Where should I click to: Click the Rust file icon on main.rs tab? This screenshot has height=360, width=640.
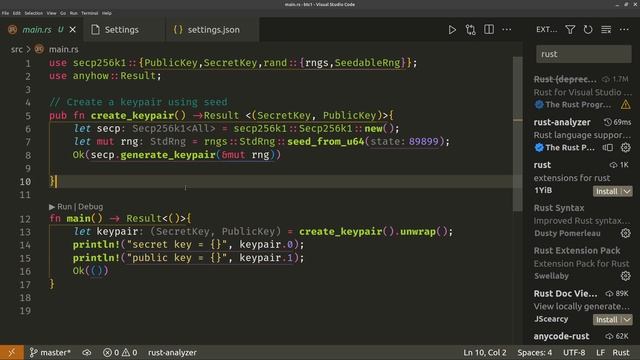(x=13, y=29)
